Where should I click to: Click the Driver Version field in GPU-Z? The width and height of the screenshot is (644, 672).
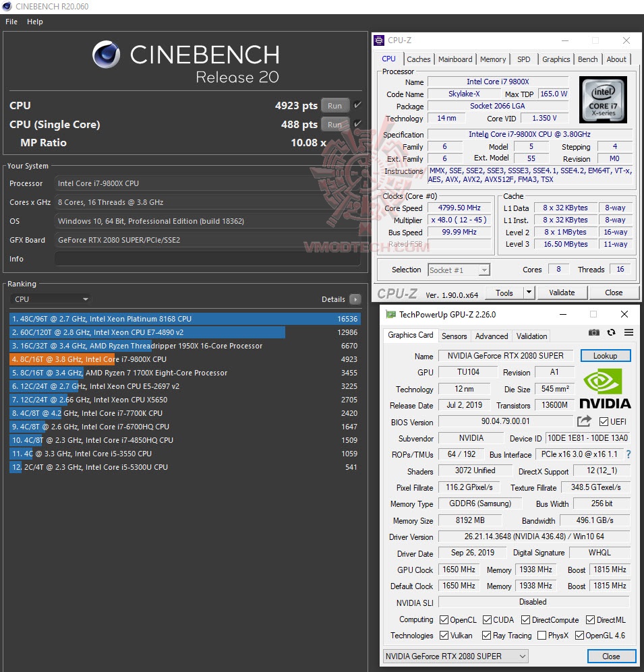[x=534, y=536]
